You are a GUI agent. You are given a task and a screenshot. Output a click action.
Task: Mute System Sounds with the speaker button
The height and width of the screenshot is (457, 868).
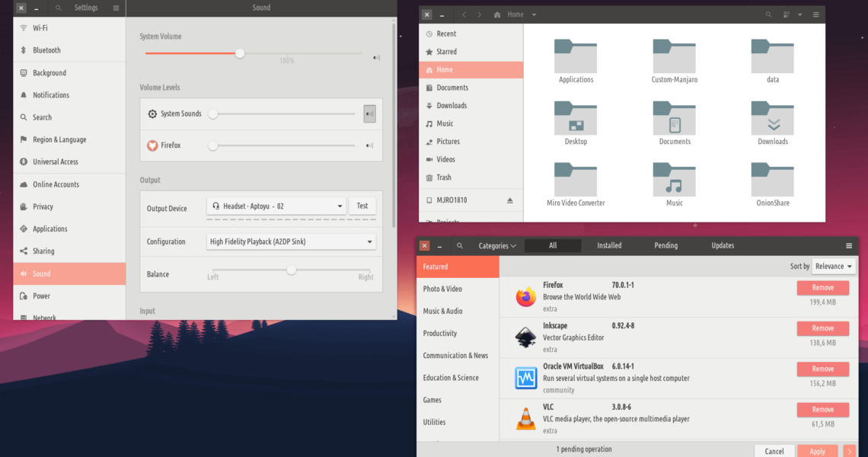[x=369, y=114]
